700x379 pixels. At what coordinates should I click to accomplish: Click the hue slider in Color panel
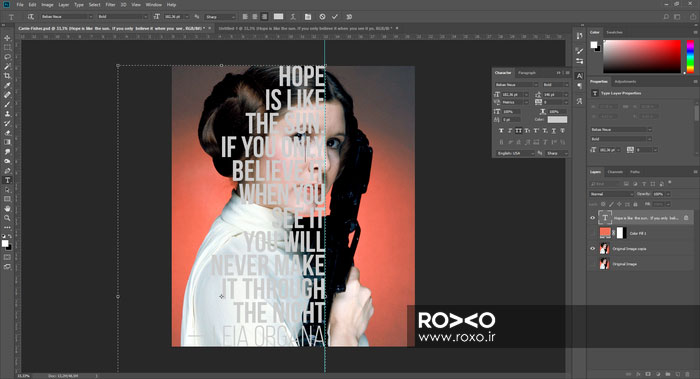point(690,56)
